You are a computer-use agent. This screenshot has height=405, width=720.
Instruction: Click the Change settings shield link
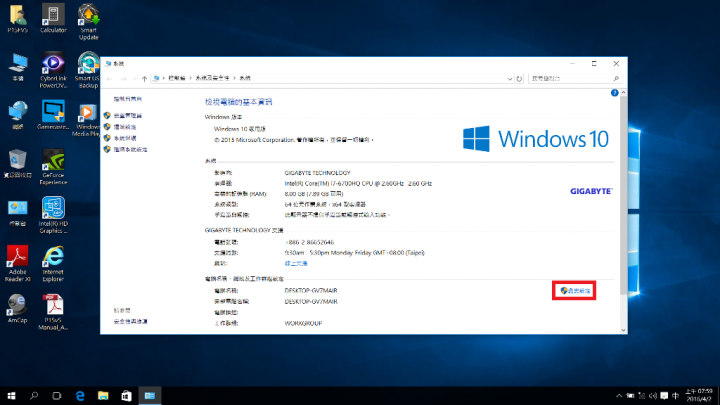(x=575, y=291)
